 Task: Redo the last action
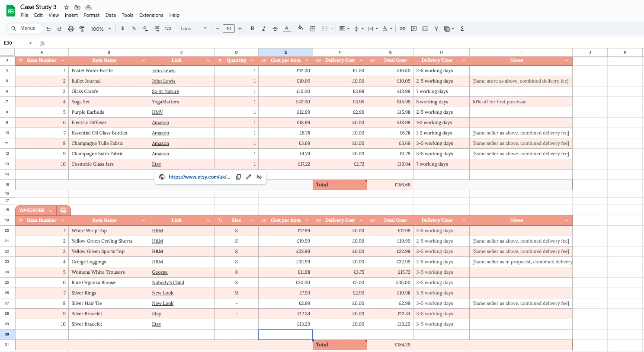click(59, 29)
